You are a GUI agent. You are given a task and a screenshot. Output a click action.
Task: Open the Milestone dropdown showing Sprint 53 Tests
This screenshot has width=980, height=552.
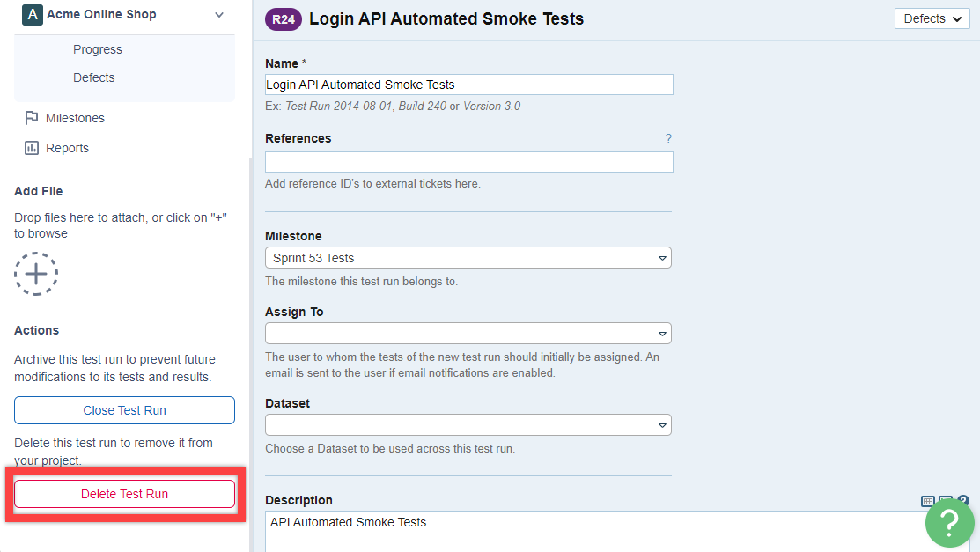468,258
